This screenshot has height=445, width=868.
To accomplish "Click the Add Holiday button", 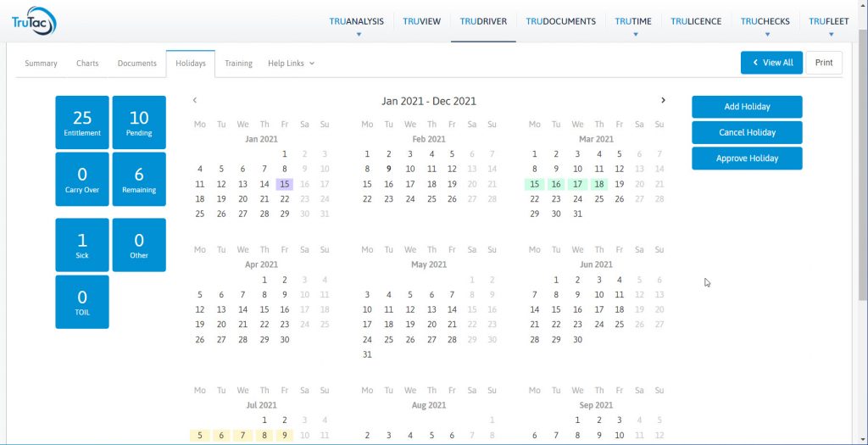I will click(x=747, y=107).
